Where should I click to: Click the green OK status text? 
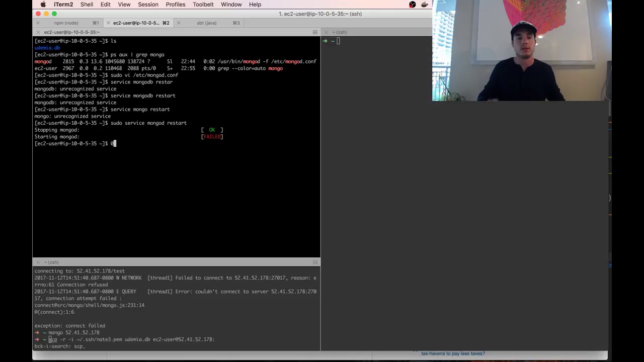pos(212,130)
